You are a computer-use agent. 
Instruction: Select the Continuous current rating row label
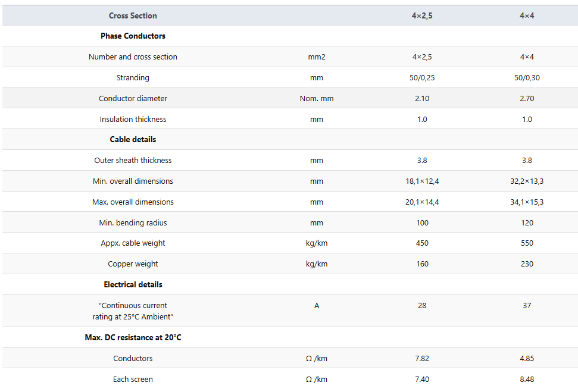tap(133, 311)
